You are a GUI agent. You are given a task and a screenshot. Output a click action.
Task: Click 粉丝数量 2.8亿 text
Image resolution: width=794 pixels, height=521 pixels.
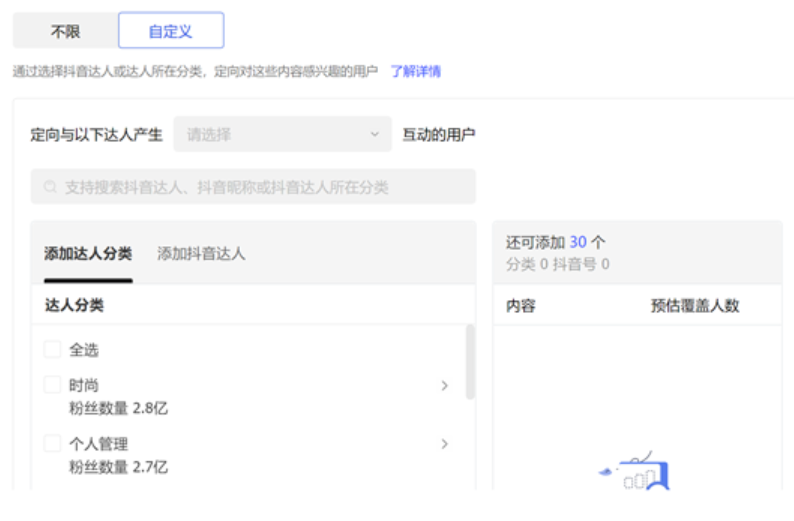tap(118, 408)
